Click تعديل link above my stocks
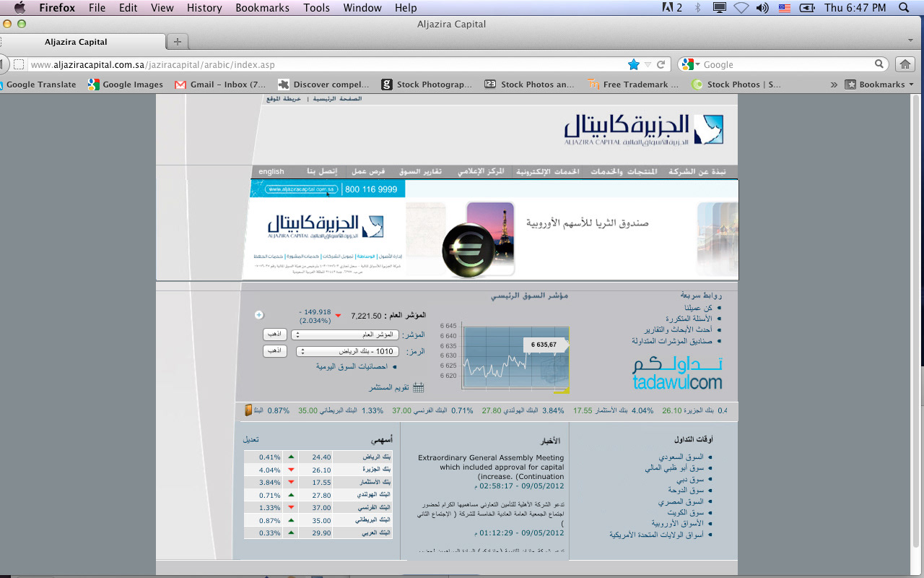The image size is (924, 578). coord(250,439)
